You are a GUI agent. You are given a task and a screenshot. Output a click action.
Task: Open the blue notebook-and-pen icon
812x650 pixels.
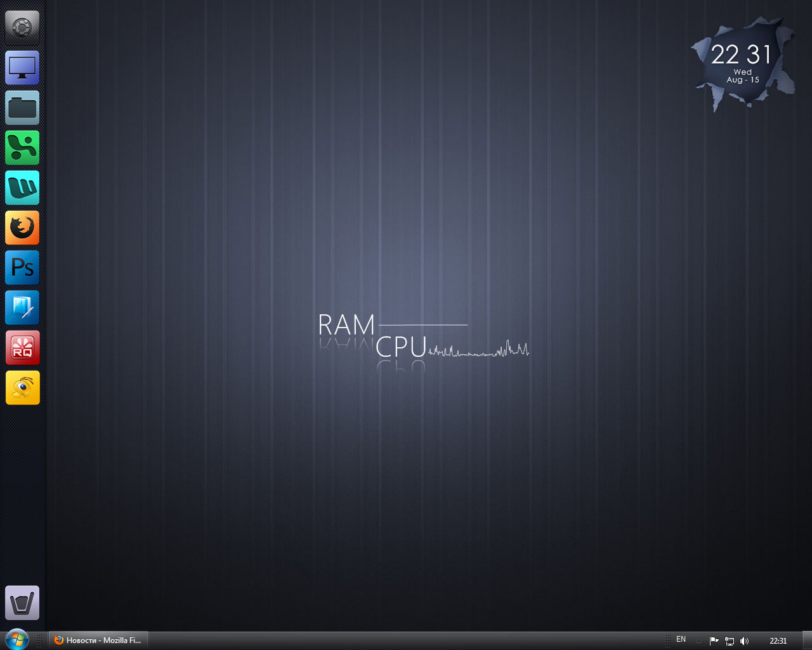pyautogui.click(x=22, y=307)
